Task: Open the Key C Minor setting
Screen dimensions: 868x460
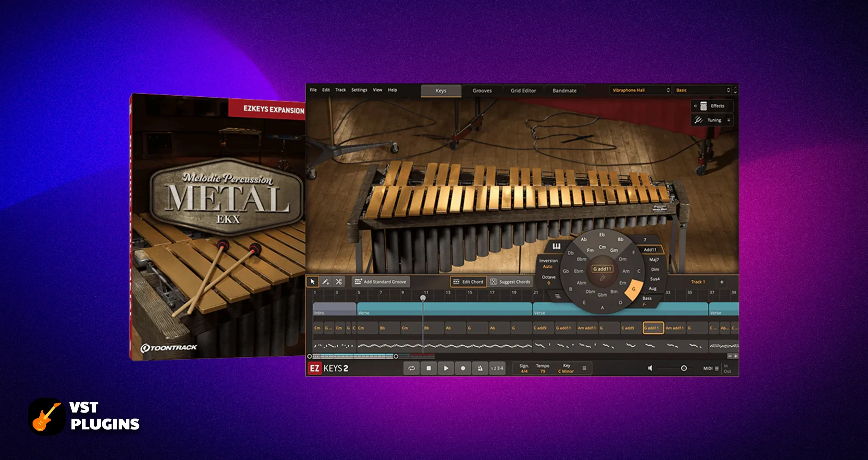Action: coord(566,368)
